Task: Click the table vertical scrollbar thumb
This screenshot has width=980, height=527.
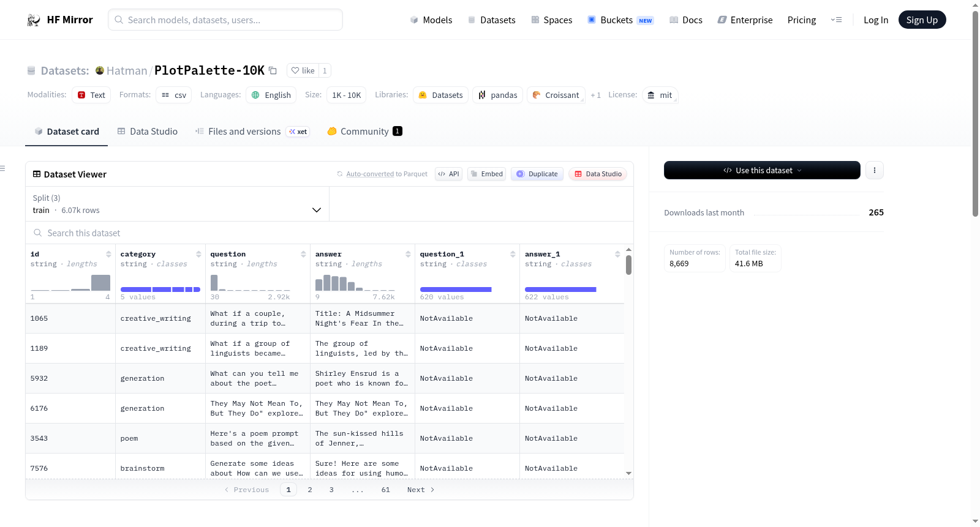Action: (628, 265)
